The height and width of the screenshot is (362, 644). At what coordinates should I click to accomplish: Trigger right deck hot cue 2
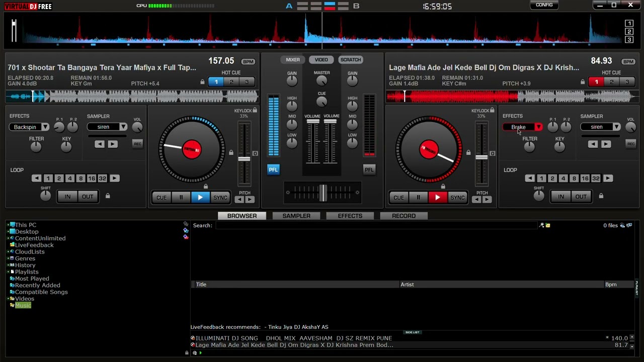coord(611,82)
